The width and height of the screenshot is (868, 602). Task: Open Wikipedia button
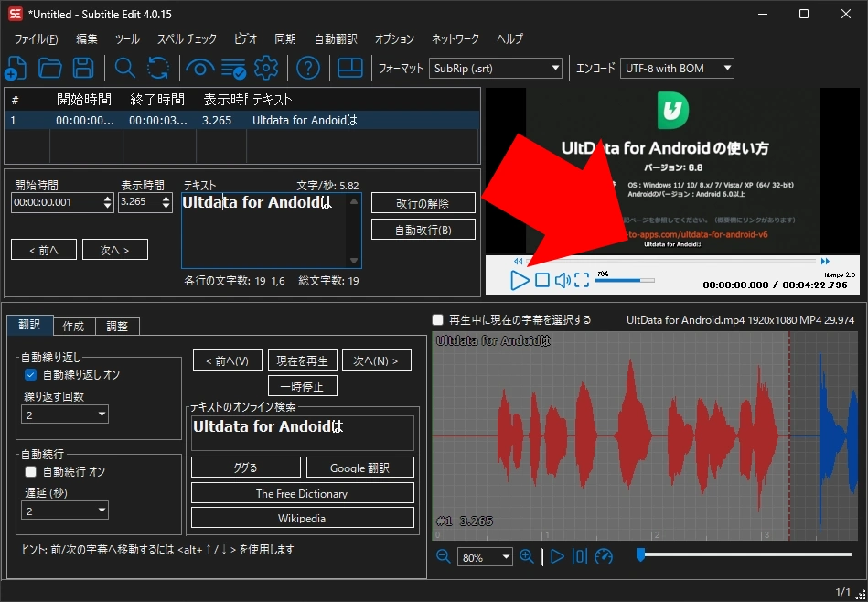[x=302, y=518]
